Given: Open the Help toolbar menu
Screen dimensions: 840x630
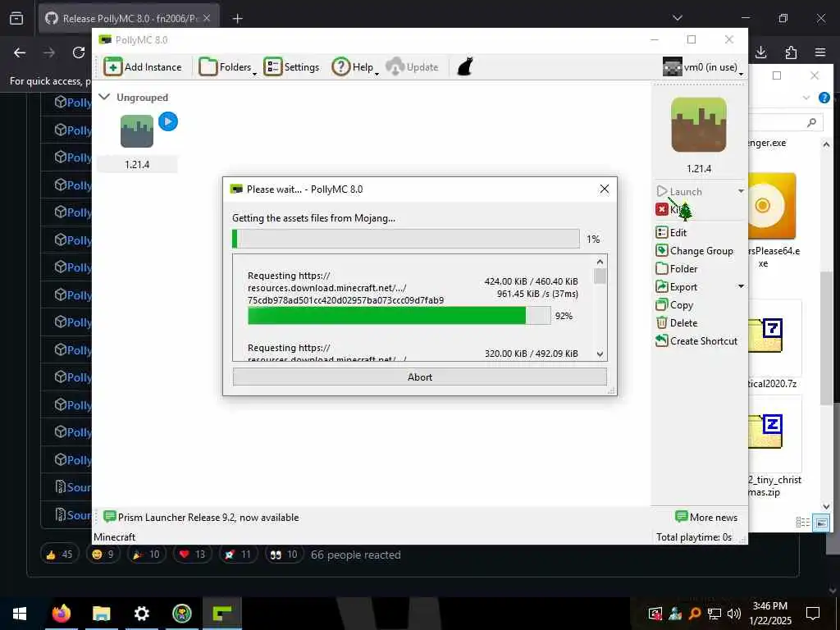Looking at the screenshot, I should point(354,67).
